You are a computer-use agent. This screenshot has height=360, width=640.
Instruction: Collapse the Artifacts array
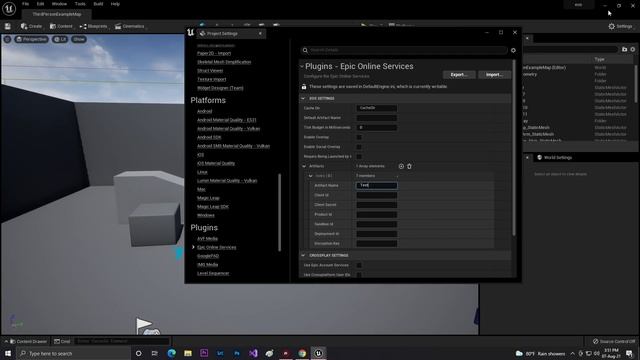click(304, 166)
